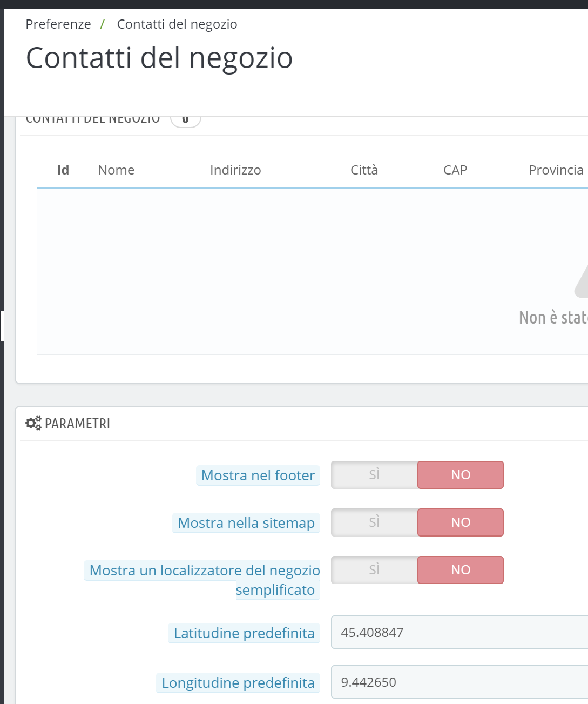
Task: Go to Preferenze in the breadcrumb
Action: 58,24
